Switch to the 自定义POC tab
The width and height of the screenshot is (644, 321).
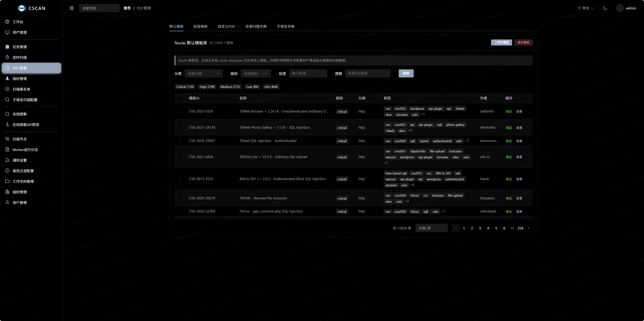point(226,27)
